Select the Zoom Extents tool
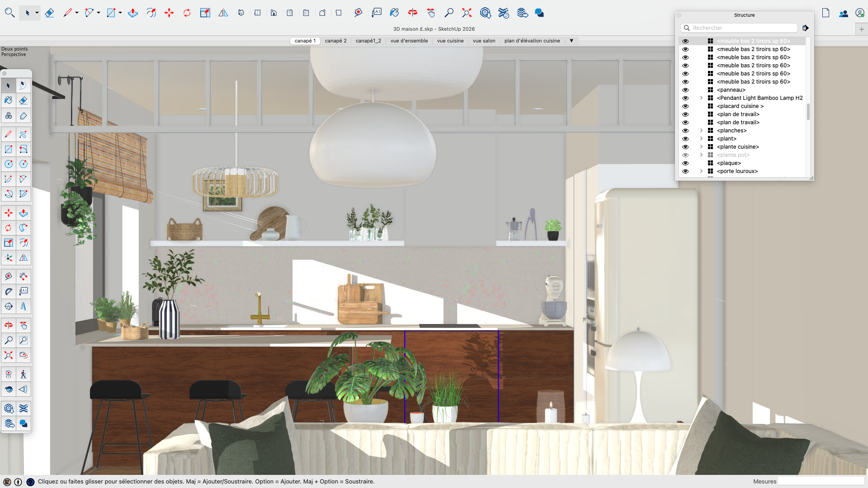868x488 pixels. (467, 13)
